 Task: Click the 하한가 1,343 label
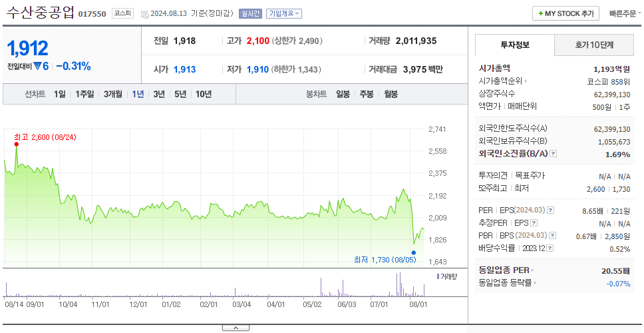295,69
